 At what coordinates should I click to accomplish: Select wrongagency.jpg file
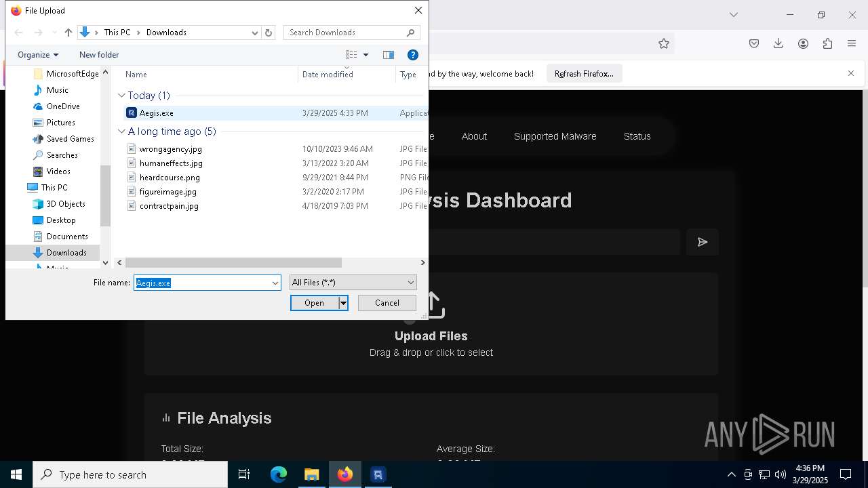(170, 149)
